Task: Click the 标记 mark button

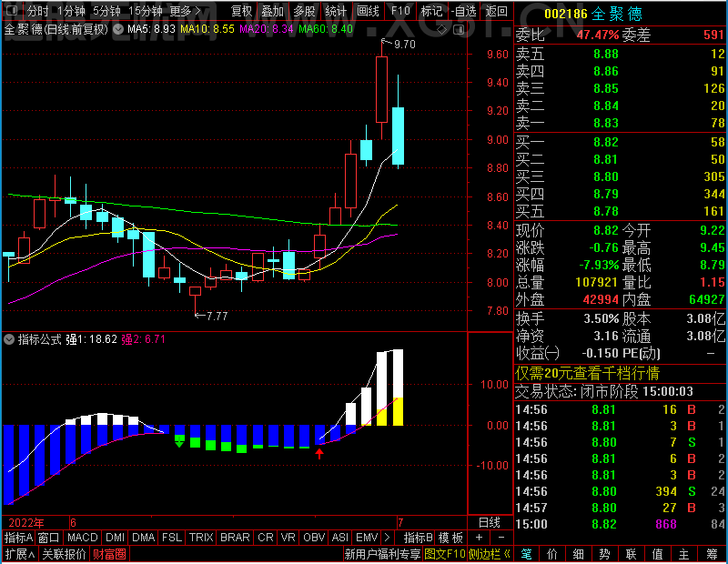Action: pos(431,11)
